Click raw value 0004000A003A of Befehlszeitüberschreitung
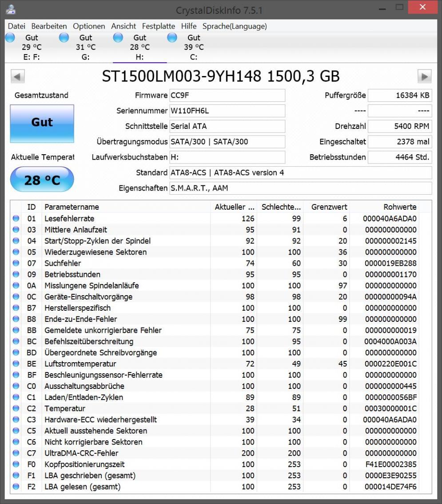Screen dimensions: 442x504 pos(390,341)
